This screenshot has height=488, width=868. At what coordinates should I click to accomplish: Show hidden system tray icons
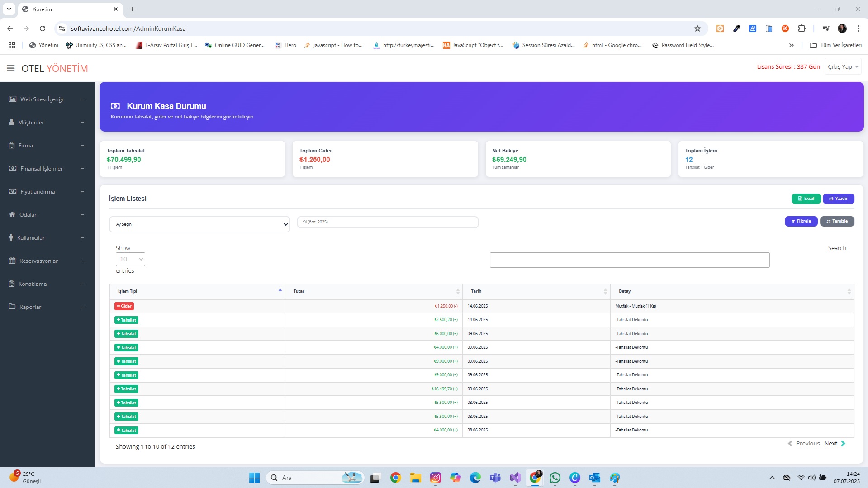pyautogui.click(x=772, y=478)
